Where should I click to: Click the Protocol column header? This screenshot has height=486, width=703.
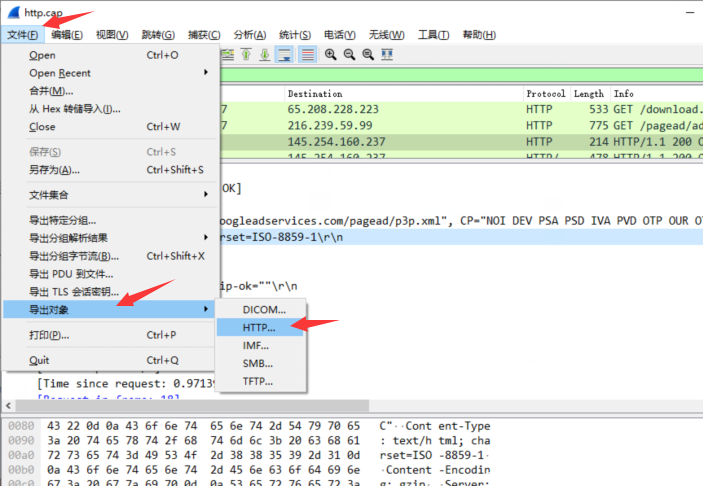point(546,94)
